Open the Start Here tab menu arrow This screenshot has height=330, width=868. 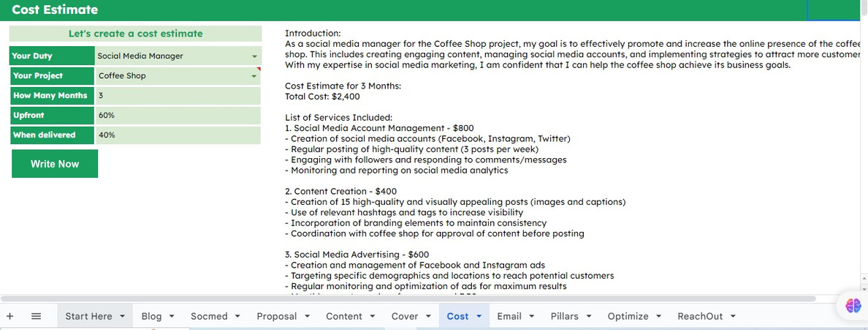click(122, 316)
